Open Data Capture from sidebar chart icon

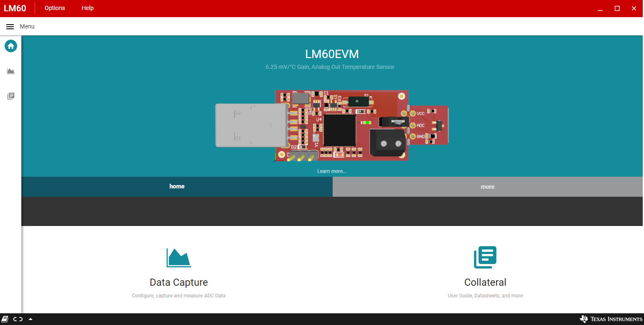[x=11, y=71]
